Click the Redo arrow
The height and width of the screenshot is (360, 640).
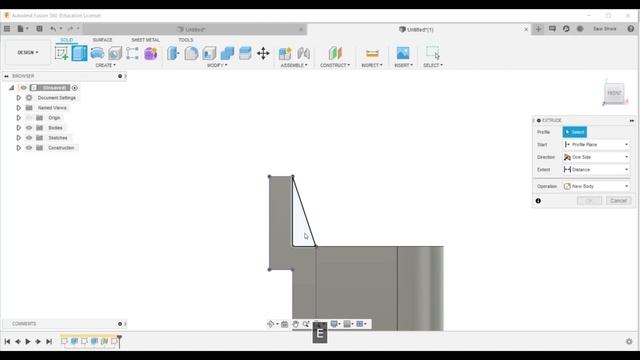[x=70, y=29]
